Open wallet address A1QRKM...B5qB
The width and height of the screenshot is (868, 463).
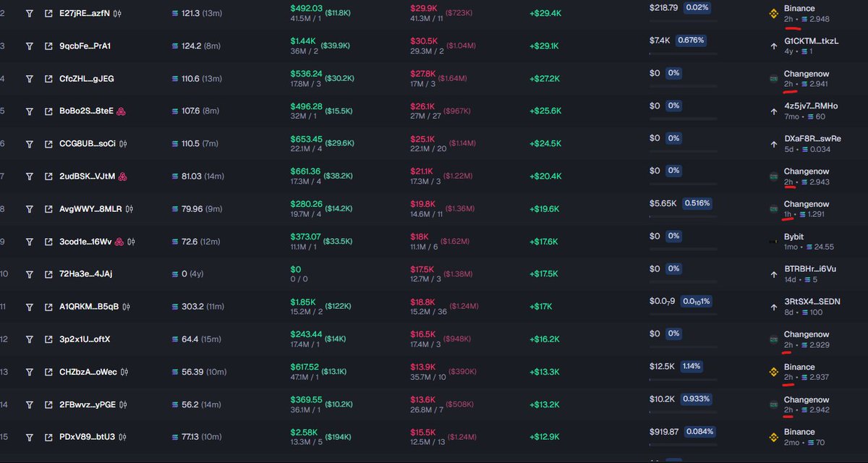point(88,307)
